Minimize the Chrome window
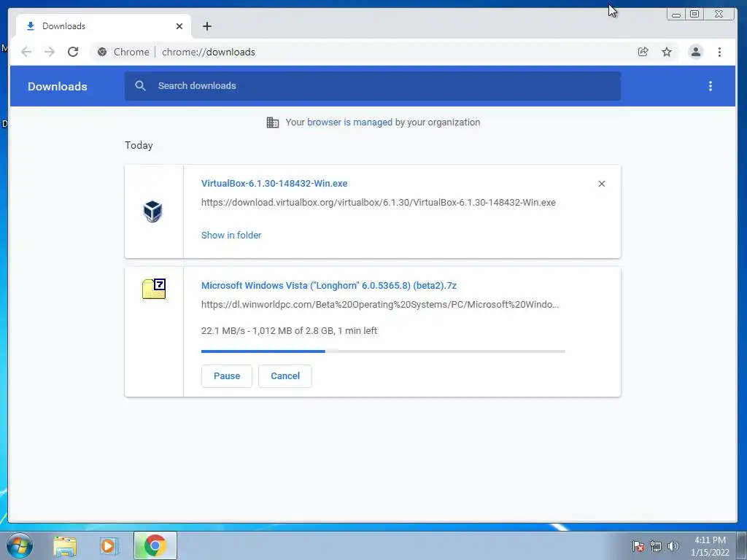This screenshot has width=747, height=560. (676, 15)
